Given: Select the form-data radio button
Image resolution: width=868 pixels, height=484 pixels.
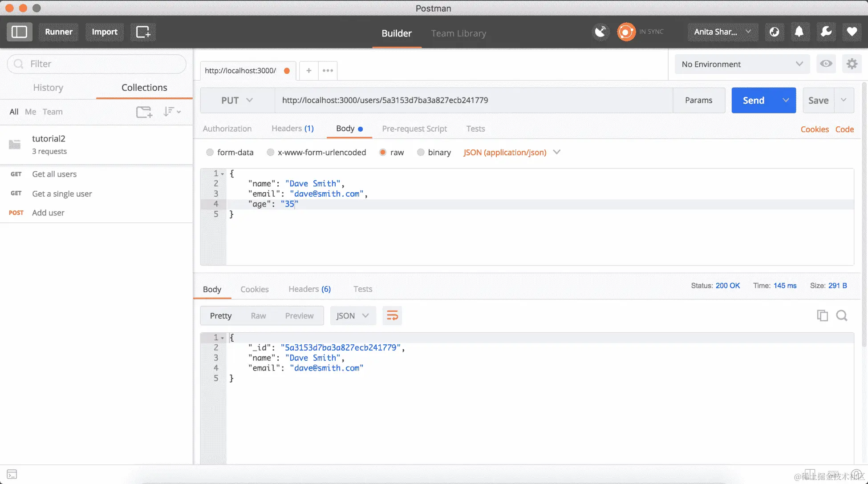Looking at the screenshot, I should pos(210,153).
